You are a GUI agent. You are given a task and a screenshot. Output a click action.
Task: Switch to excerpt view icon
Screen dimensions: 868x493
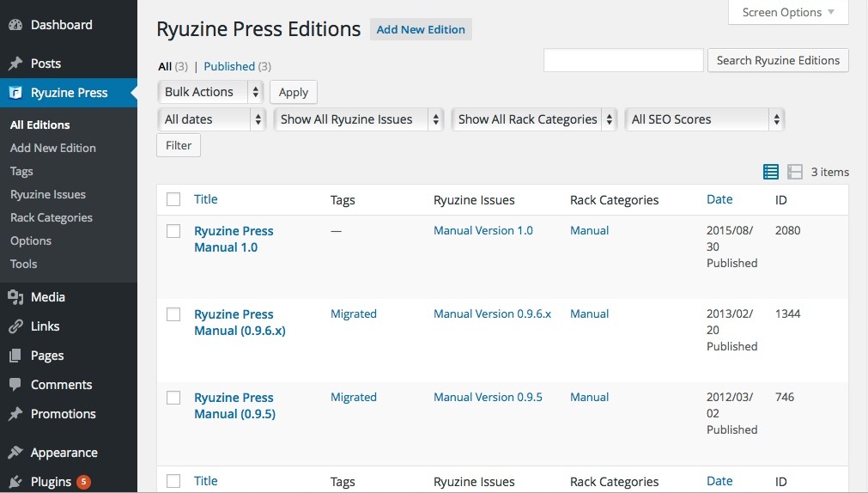click(x=795, y=172)
